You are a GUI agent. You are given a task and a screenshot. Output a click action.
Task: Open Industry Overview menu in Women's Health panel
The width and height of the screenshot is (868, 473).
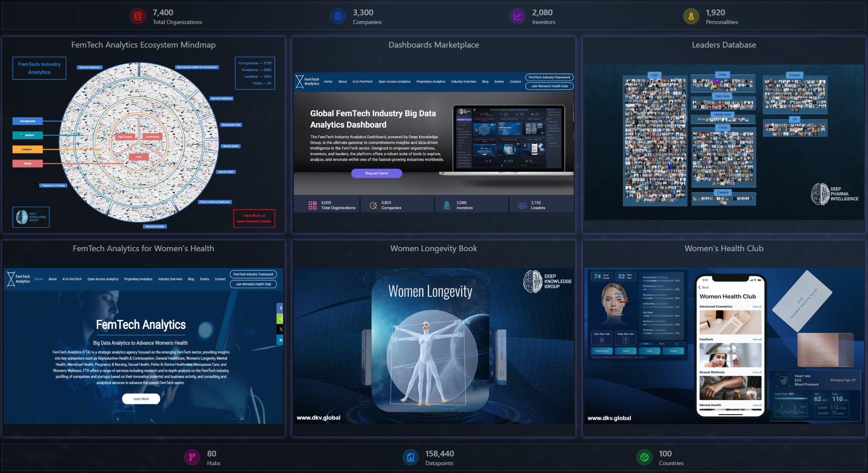tap(170, 279)
